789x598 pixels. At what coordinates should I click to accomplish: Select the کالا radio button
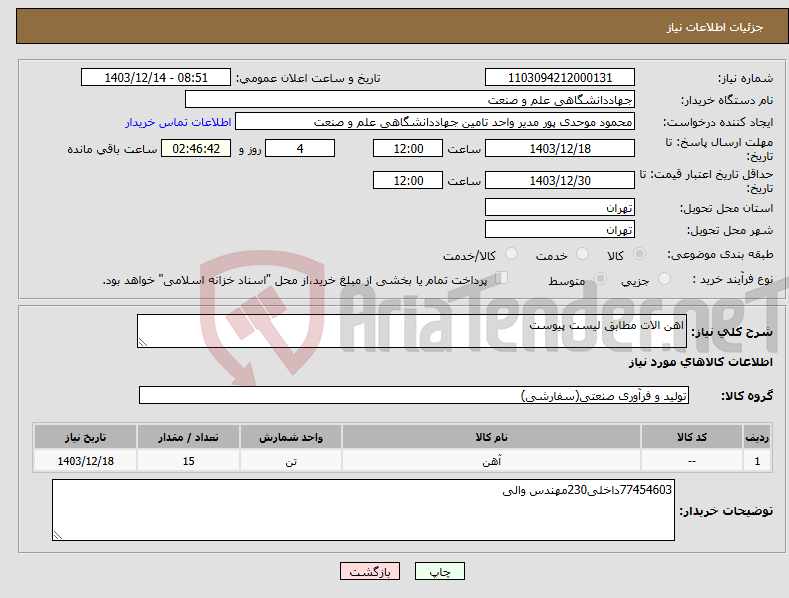point(640,254)
